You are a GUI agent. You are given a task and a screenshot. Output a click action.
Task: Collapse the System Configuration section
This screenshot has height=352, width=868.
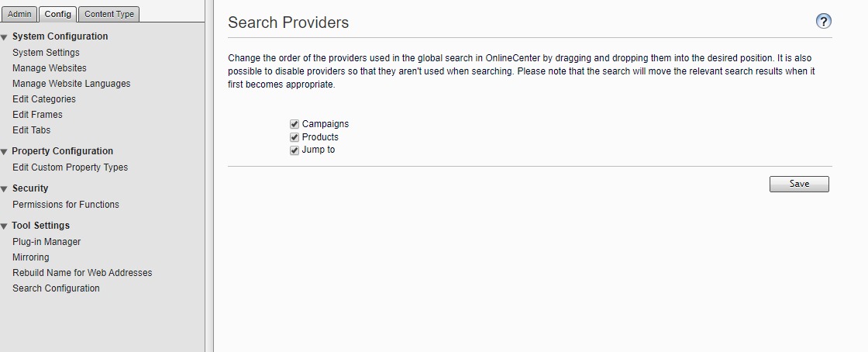tap(5, 37)
